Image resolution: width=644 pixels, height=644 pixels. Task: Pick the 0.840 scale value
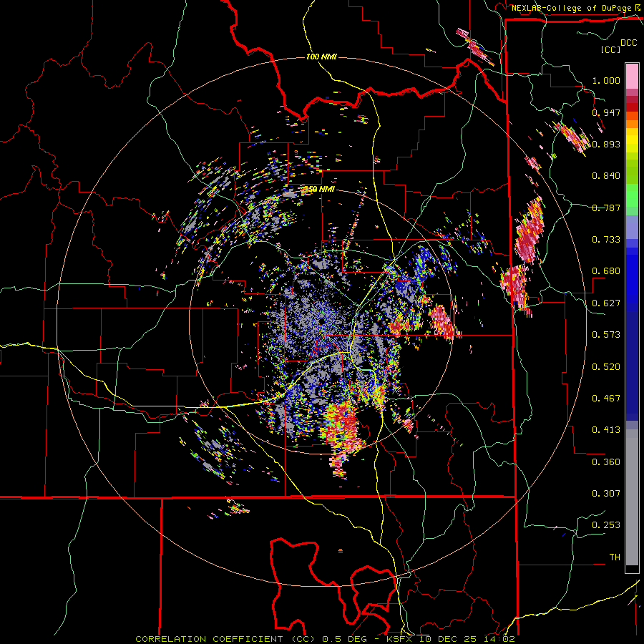(606, 176)
